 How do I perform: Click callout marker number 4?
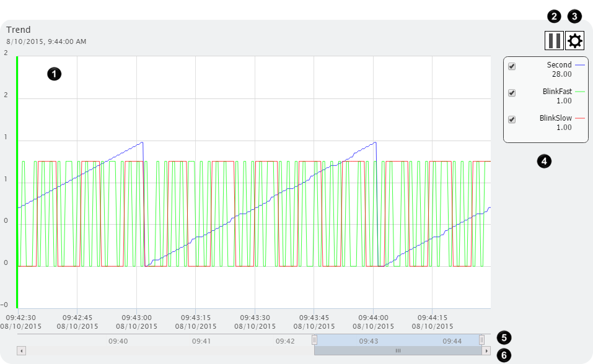543,162
